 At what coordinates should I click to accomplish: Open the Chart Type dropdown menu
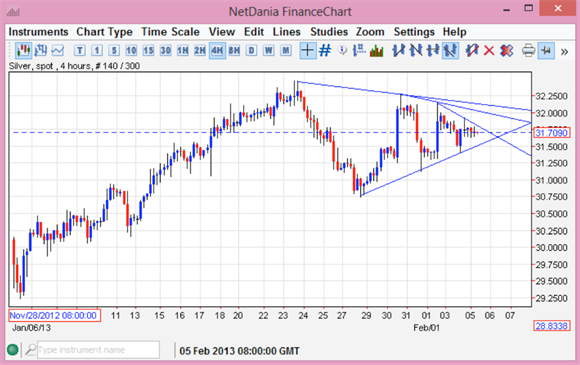(104, 32)
